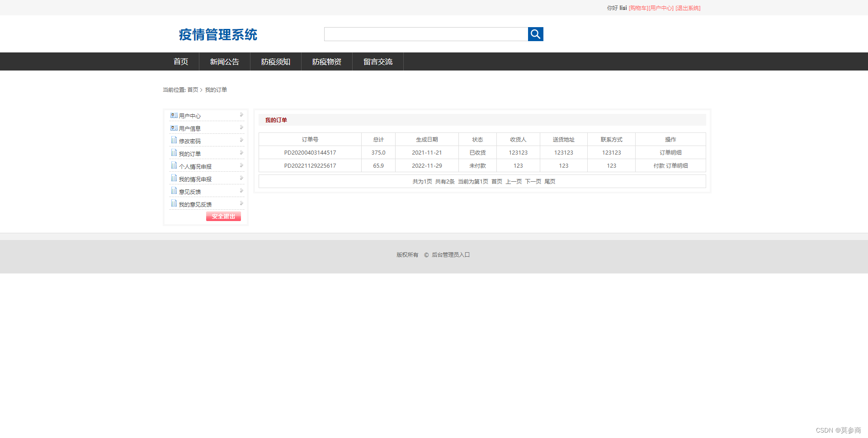Click the 首页 pagination link
868x438 pixels.
497,182
